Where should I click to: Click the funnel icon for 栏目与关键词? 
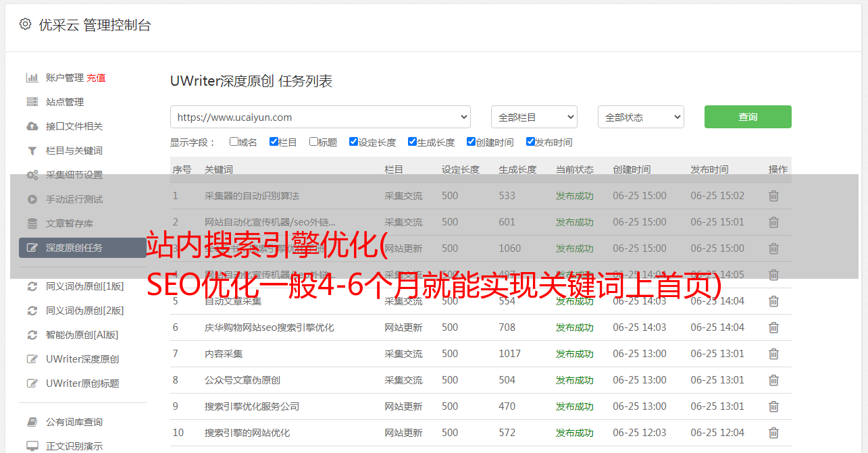pos(32,151)
